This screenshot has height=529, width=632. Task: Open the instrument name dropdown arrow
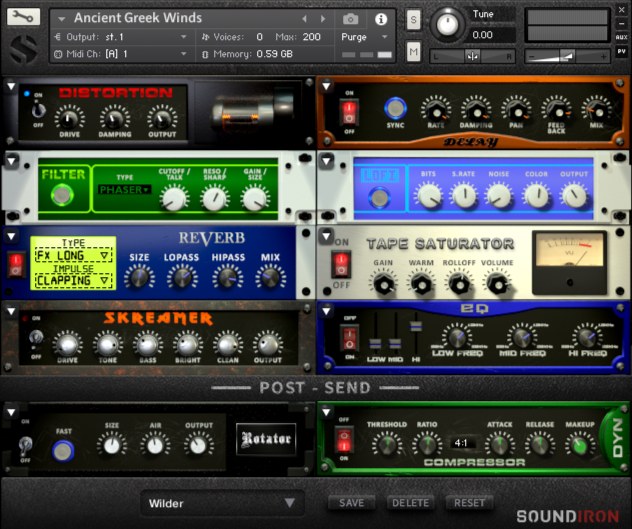pyautogui.click(x=61, y=19)
